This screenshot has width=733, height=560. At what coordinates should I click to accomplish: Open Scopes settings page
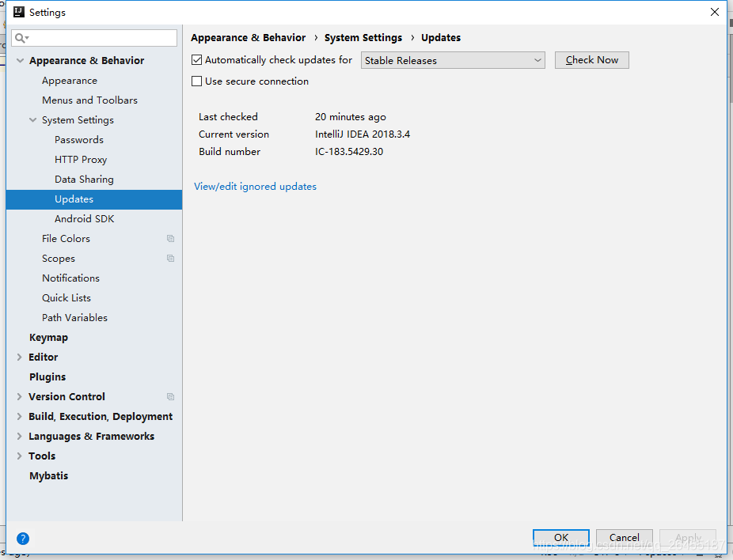click(59, 259)
